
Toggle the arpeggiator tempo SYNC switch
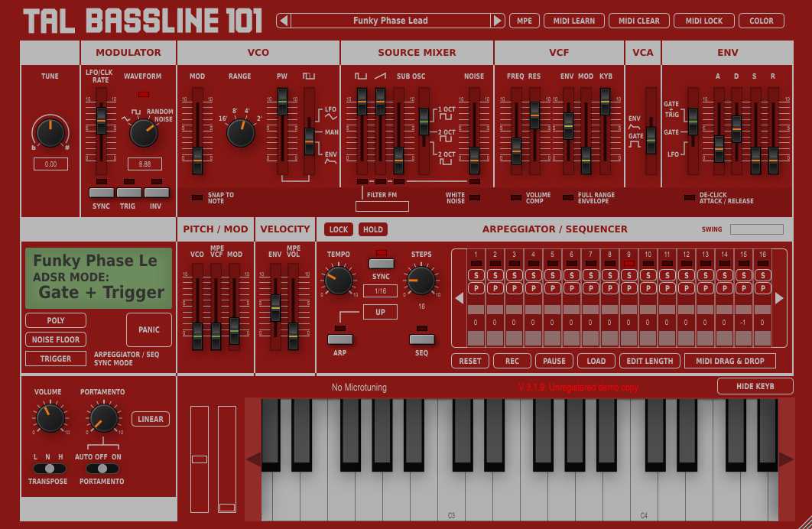(x=381, y=264)
